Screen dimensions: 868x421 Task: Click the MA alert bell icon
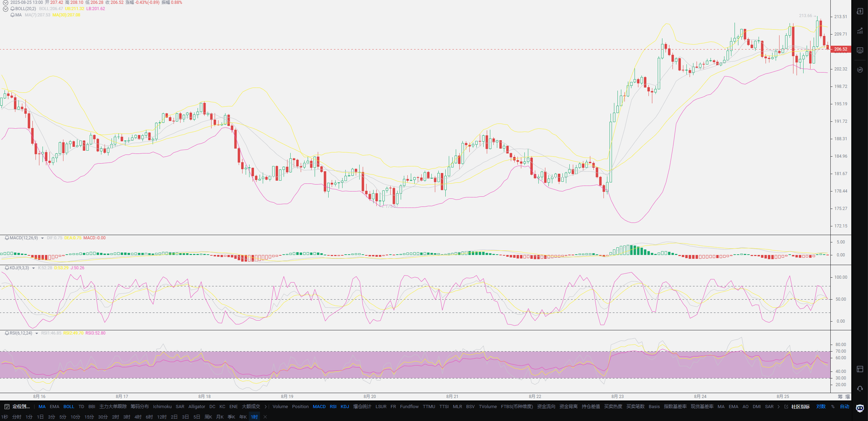pyautogui.click(x=13, y=15)
